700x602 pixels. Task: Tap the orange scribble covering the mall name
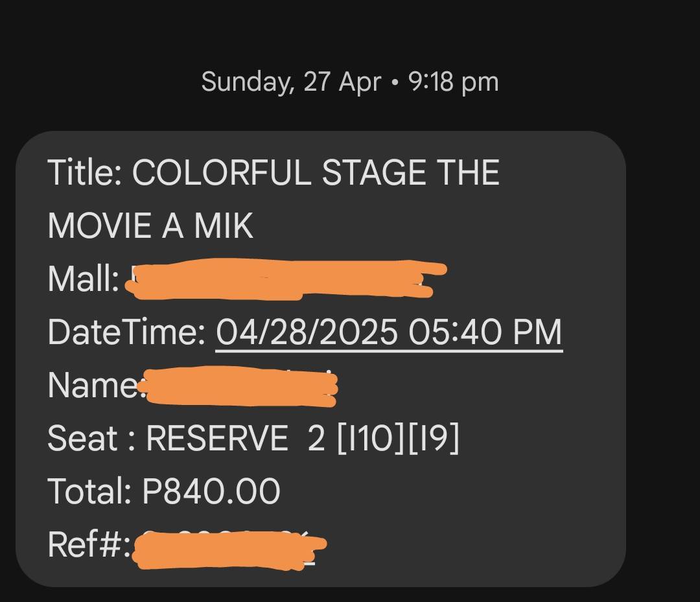pyautogui.click(x=286, y=279)
